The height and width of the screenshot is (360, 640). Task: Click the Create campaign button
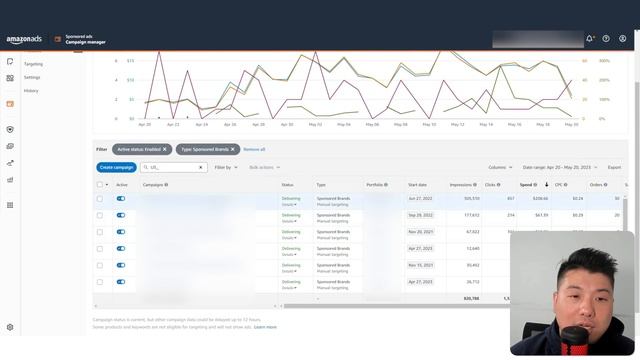click(x=116, y=167)
